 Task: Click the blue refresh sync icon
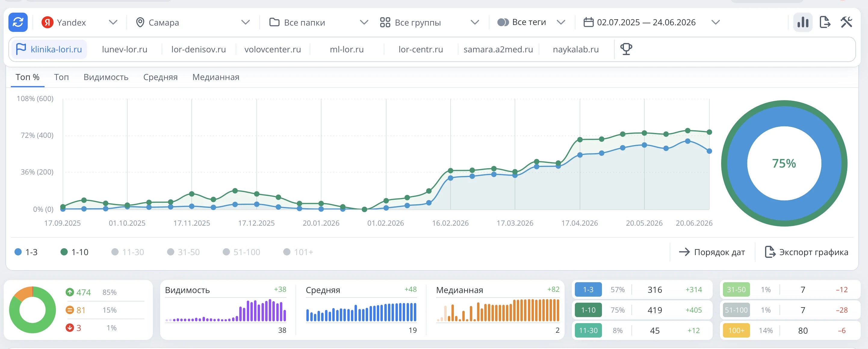[18, 22]
